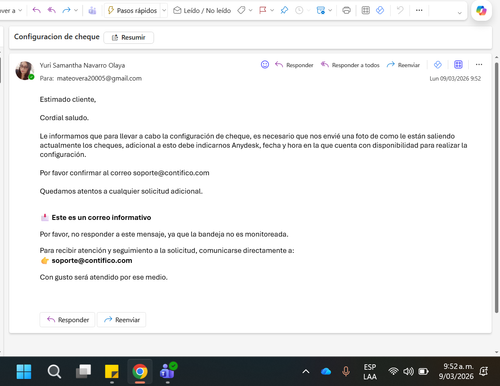The width and height of the screenshot is (500, 386).
Task: React with the smiley emoji icon
Action: (265, 65)
